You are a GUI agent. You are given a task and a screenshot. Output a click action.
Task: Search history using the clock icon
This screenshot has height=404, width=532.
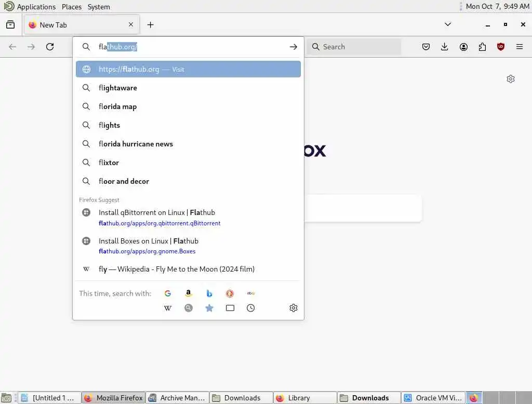click(x=251, y=308)
